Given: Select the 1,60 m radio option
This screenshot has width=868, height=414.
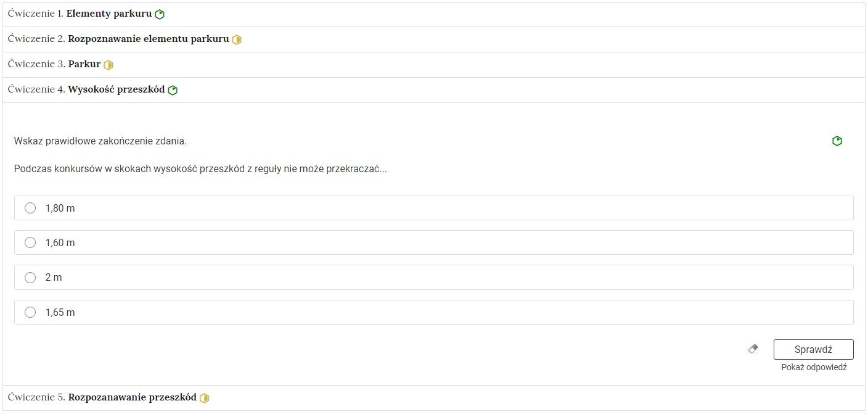Looking at the screenshot, I should click(30, 242).
